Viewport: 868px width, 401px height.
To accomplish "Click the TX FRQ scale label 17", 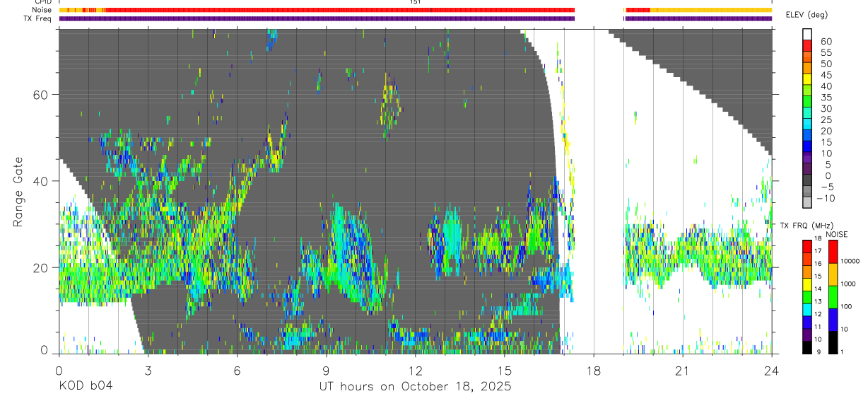I will 819,251.
